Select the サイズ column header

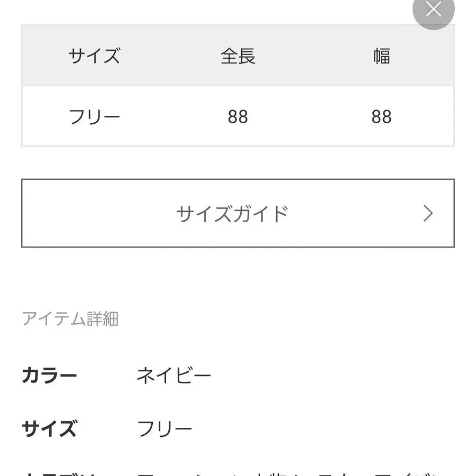pos(94,55)
